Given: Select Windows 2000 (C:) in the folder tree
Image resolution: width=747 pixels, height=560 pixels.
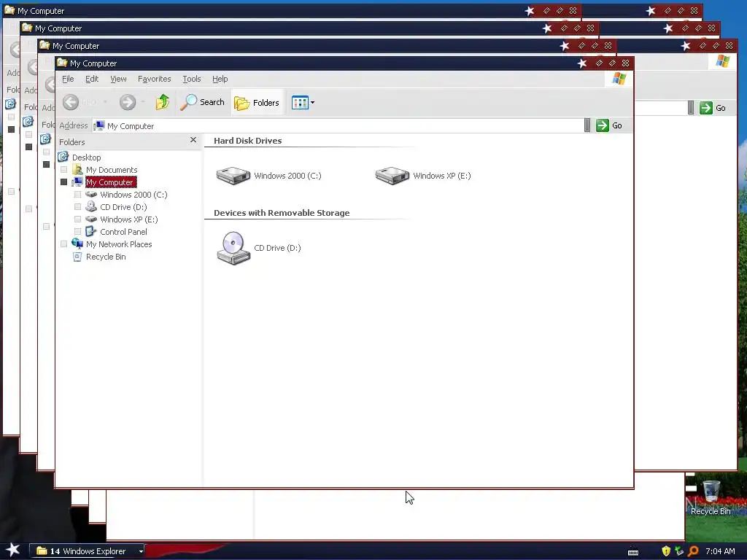Looking at the screenshot, I should pos(133,194).
